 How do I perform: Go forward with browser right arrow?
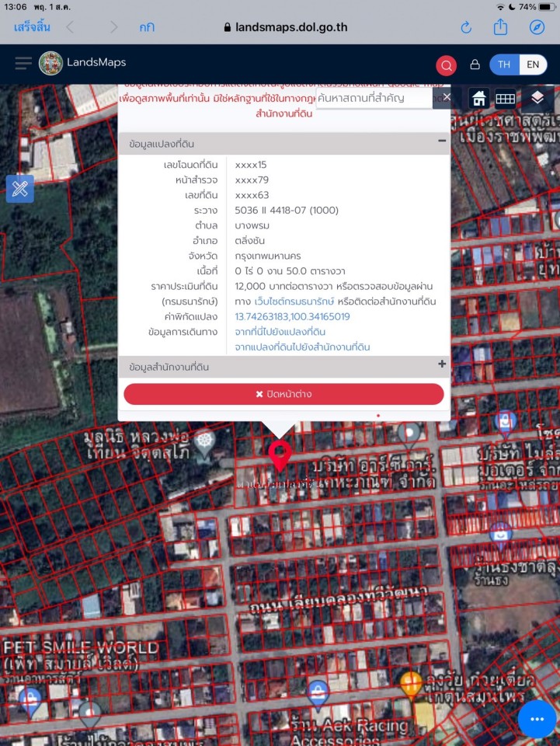(113, 27)
